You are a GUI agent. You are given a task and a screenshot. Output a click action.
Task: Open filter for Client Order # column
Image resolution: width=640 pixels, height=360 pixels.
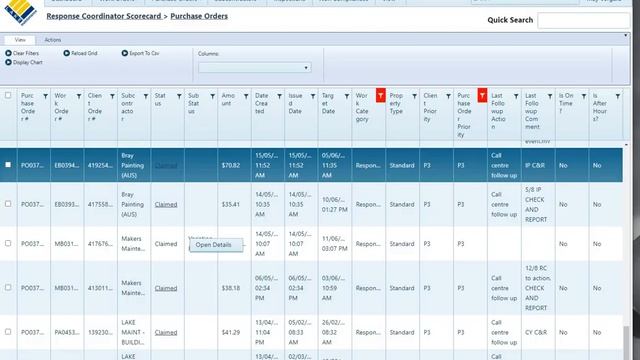tap(112, 96)
